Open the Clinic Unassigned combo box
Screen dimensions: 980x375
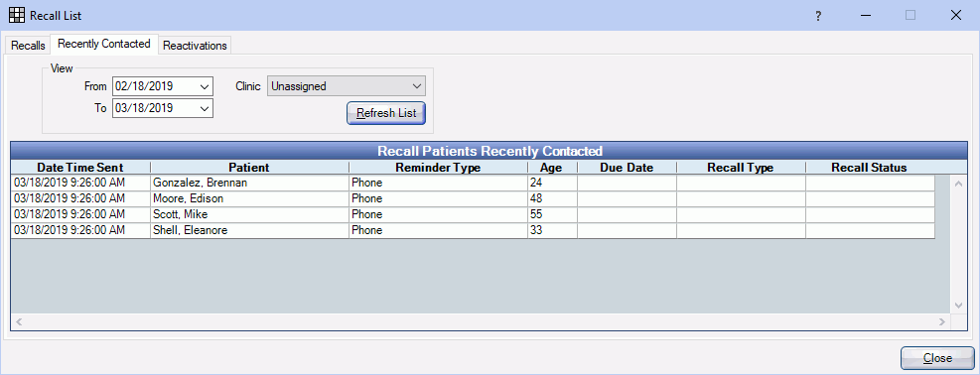[x=347, y=86]
